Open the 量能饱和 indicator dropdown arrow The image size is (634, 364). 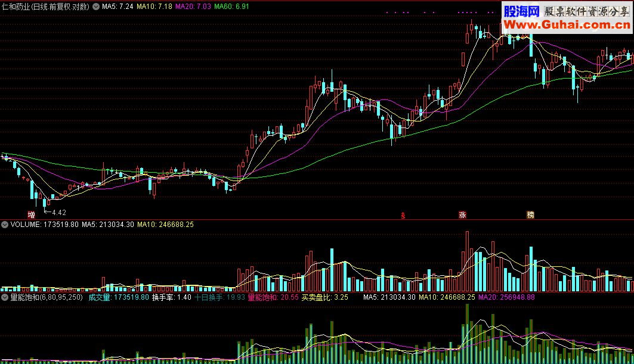(4, 297)
